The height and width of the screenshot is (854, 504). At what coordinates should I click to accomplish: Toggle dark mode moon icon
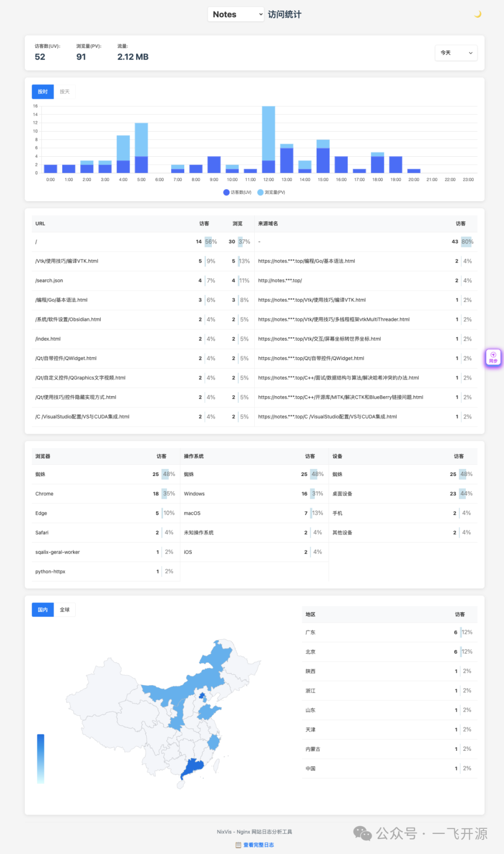click(x=477, y=14)
